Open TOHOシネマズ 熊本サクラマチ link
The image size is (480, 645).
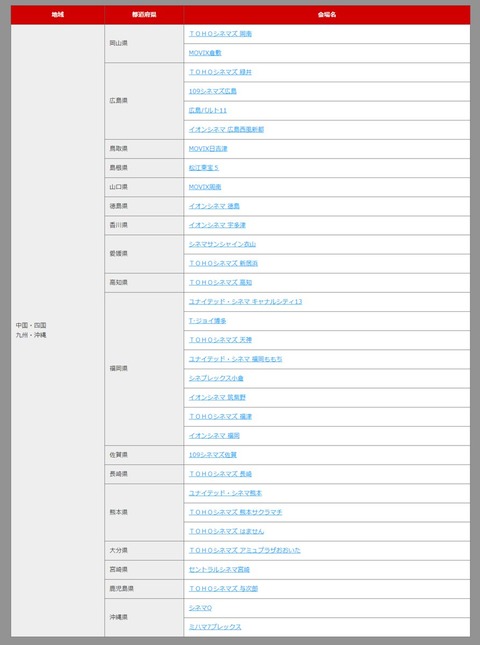coord(235,512)
